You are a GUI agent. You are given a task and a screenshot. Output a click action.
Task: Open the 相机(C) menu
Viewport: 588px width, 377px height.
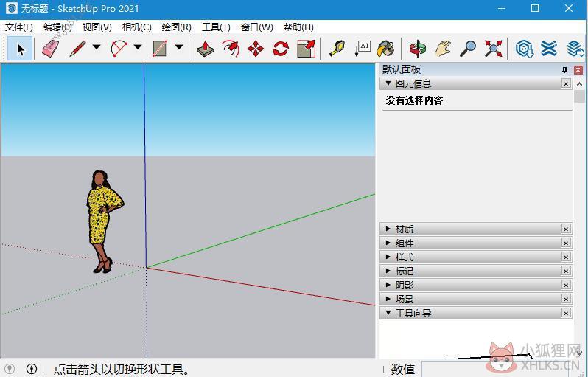click(x=137, y=27)
